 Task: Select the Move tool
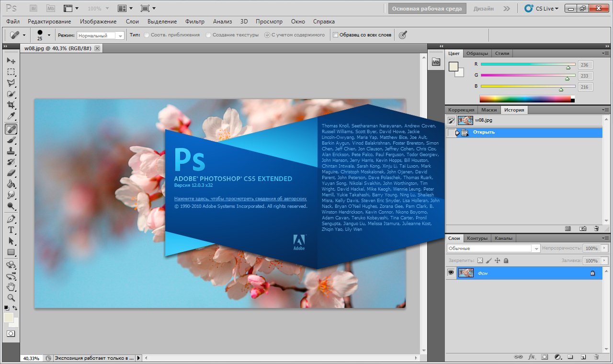pyautogui.click(x=11, y=61)
